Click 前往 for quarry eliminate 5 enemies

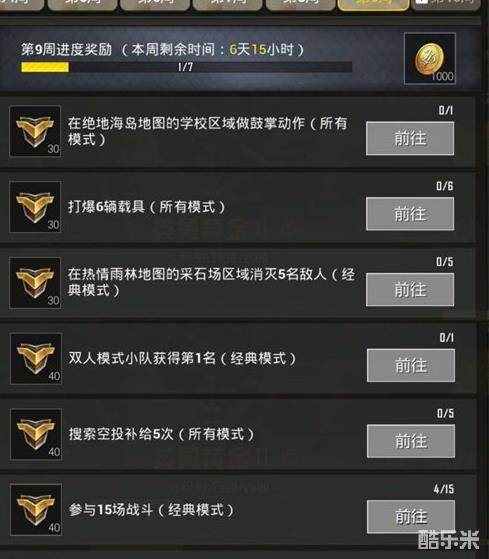tap(410, 289)
